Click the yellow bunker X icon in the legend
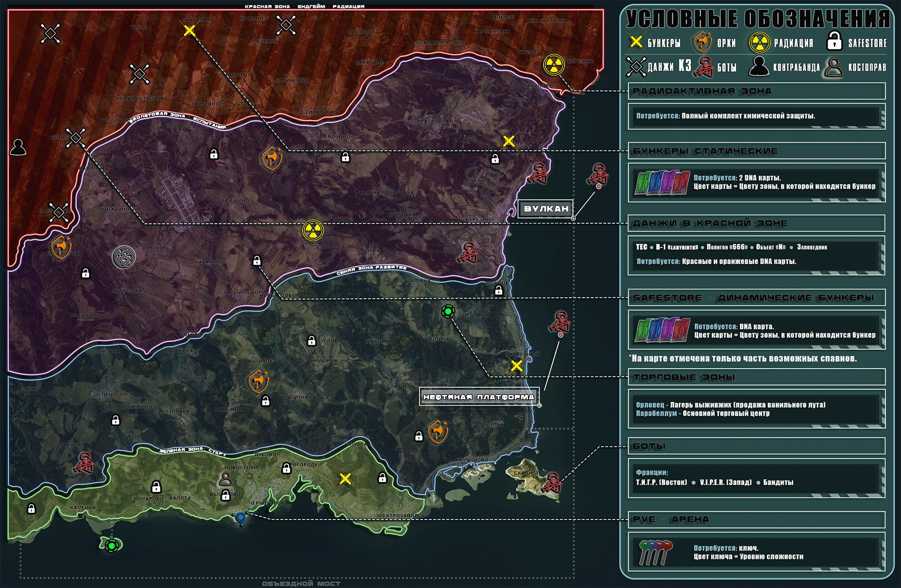Viewport: 901px width, 588px height. 635,42
